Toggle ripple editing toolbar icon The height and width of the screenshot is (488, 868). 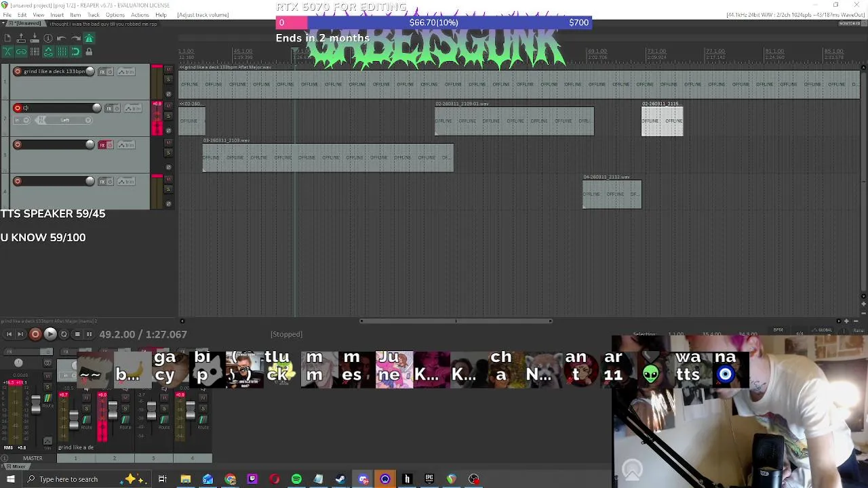click(x=35, y=52)
